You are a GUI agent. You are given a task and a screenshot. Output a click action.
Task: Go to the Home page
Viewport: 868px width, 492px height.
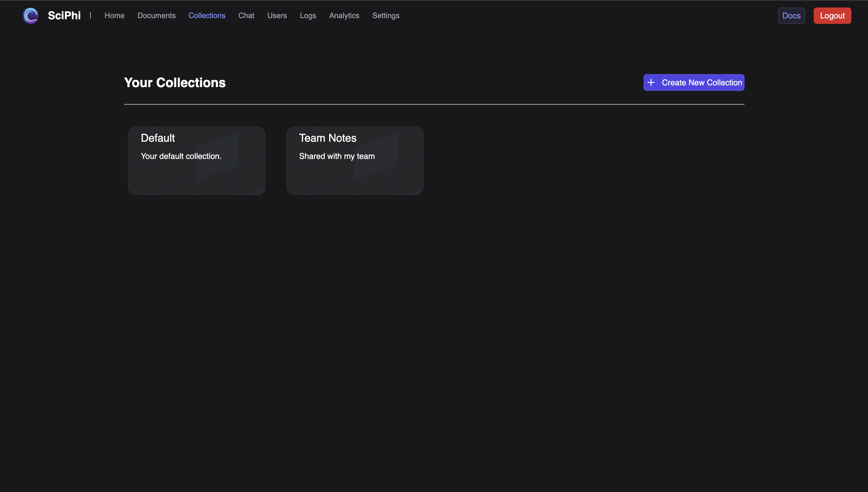pyautogui.click(x=115, y=16)
